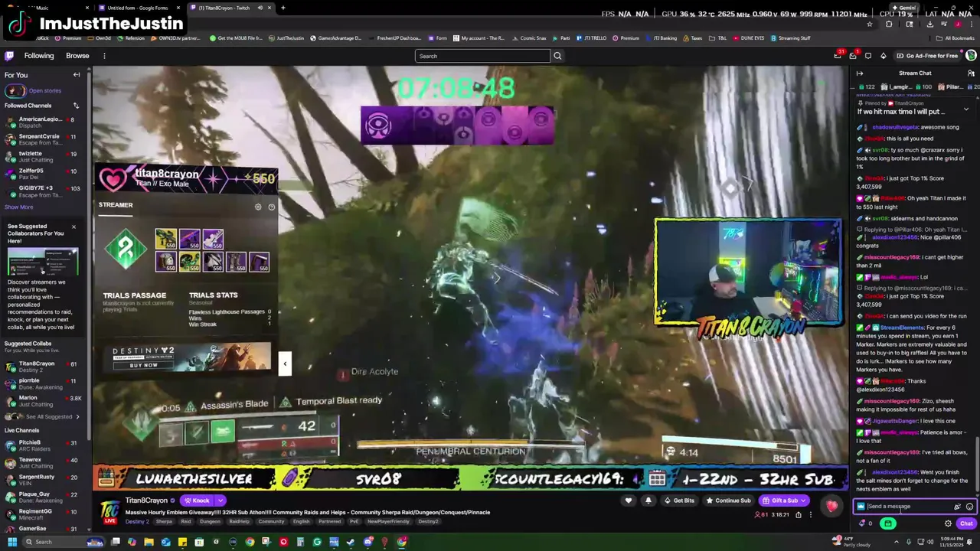Open the Knock dropdown arrow

pos(220,500)
